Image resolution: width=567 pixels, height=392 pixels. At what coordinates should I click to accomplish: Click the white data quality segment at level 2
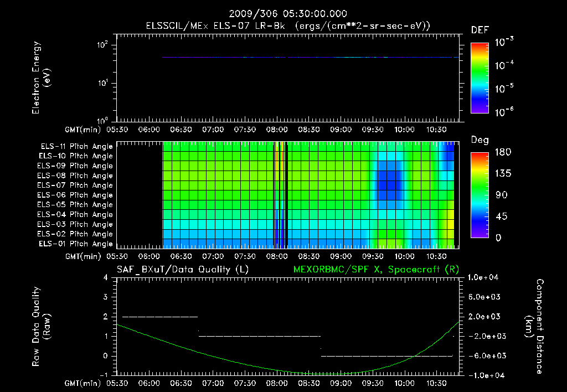[x=160, y=317]
